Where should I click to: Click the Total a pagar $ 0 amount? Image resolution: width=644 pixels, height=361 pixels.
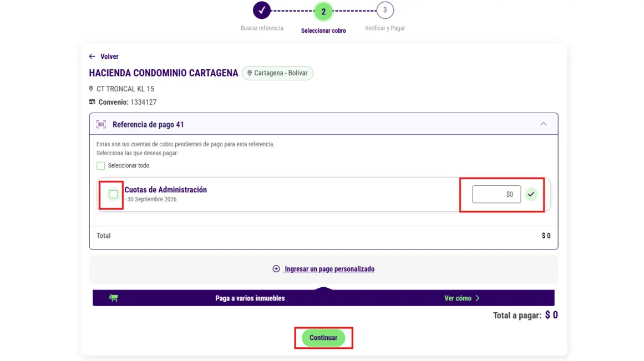pyautogui.click(x=551, y=315)
